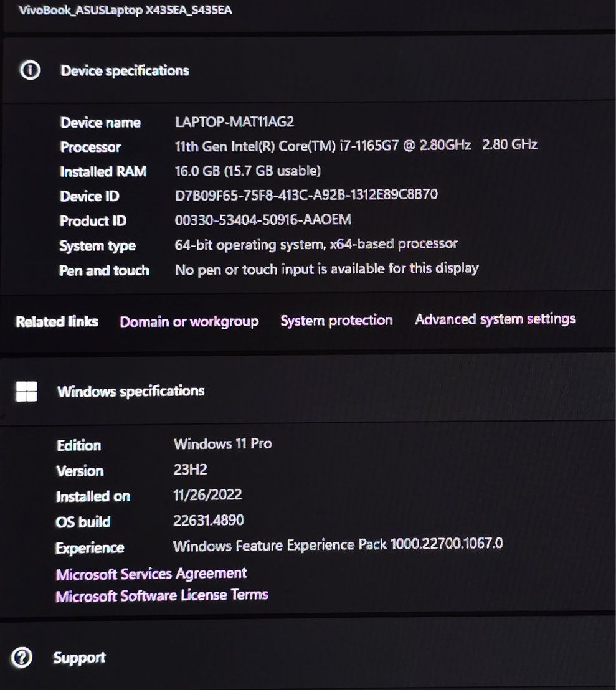Select OS build value 22631.4890

[209, 521]
